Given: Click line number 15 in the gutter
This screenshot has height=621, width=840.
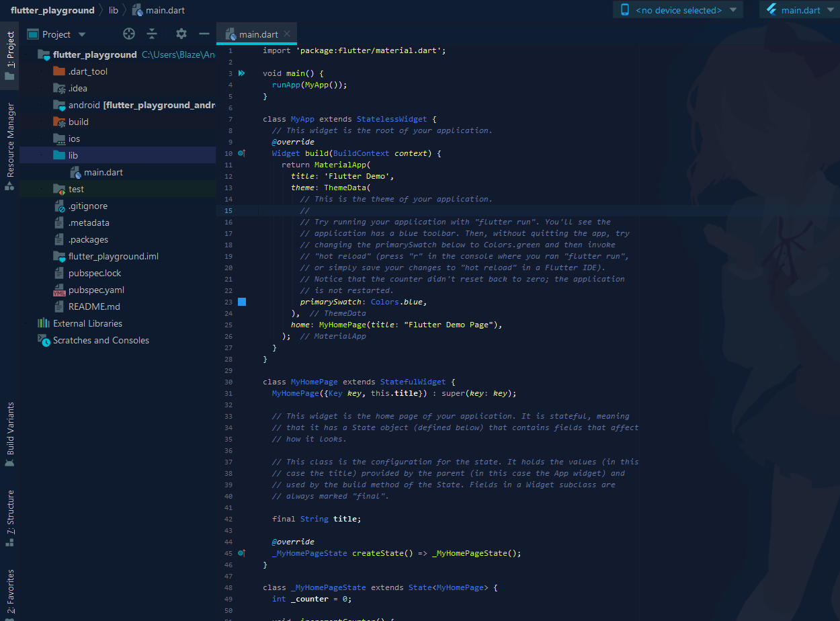Looking at the screenshot, I should (228, 210).
